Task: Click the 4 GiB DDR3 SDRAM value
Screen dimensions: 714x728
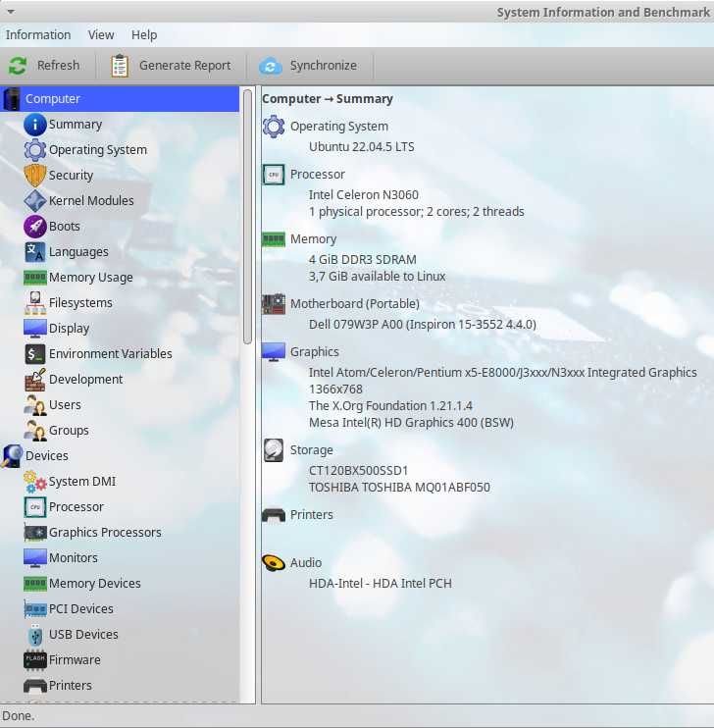Action: pos(363,260)
